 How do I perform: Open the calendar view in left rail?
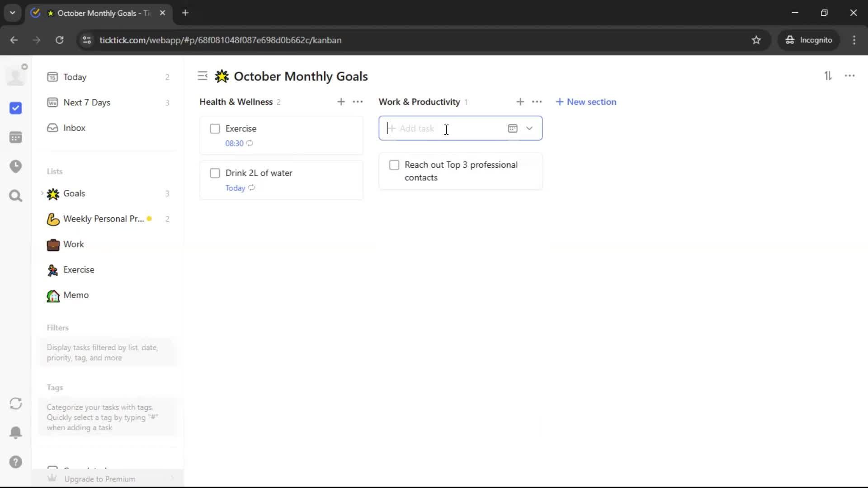(x=15, y=137)
